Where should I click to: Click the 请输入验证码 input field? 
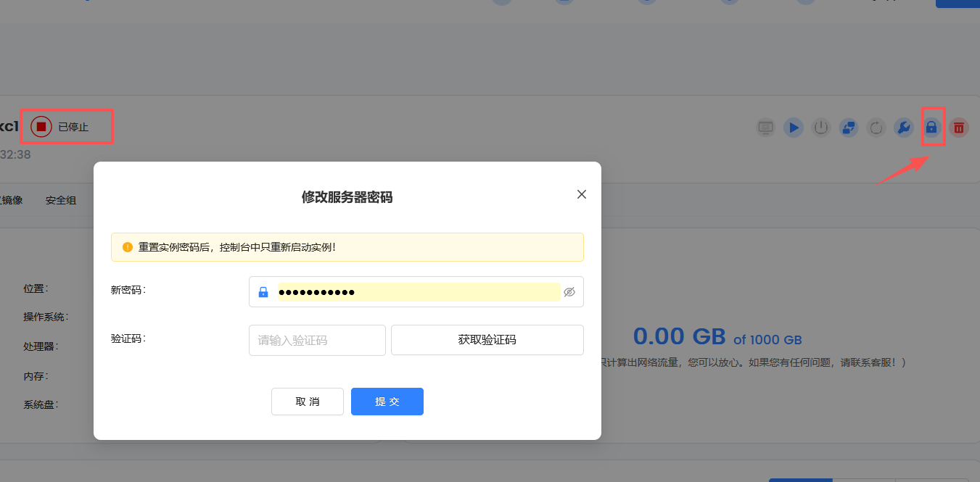(x=317, y=339)
